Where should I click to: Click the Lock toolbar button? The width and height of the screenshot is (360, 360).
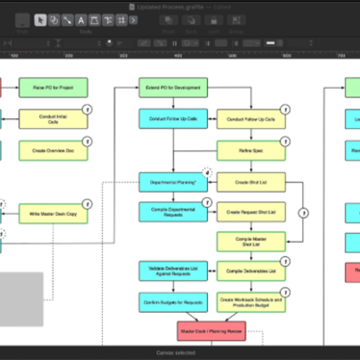214,20
